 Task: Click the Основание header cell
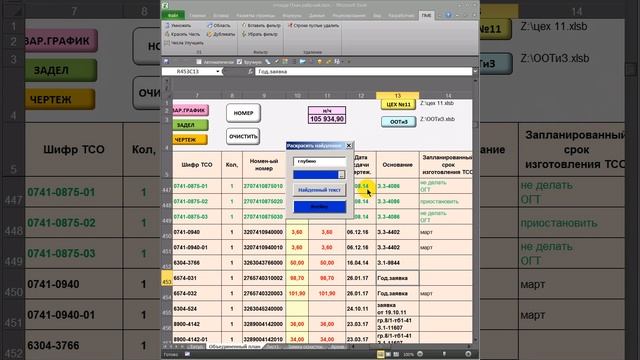(398, 165)
